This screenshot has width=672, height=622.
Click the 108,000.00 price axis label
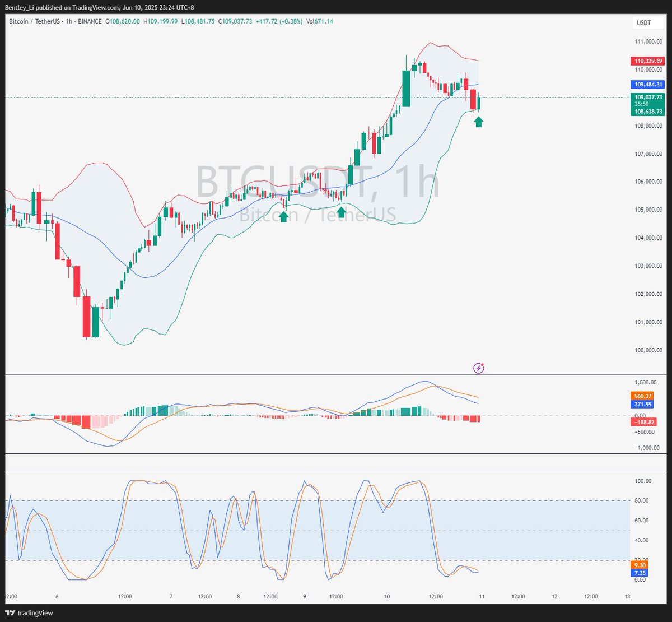click(x=648, y=126)
